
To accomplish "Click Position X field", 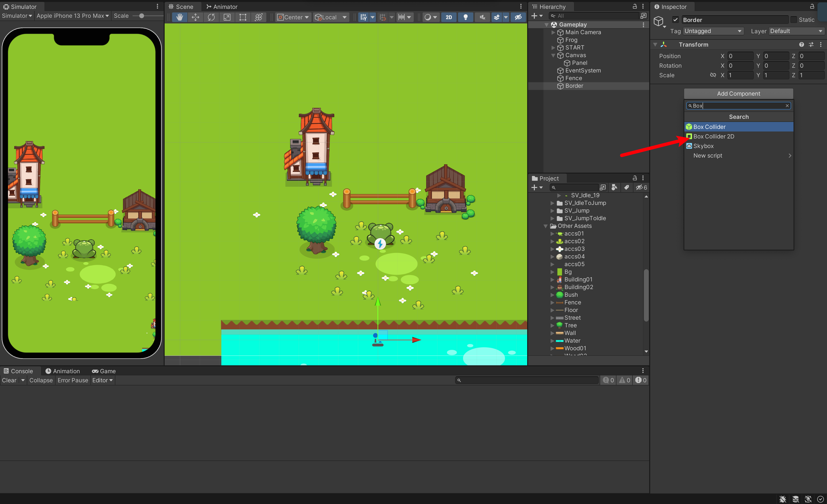I will click(x=740, y=56).
